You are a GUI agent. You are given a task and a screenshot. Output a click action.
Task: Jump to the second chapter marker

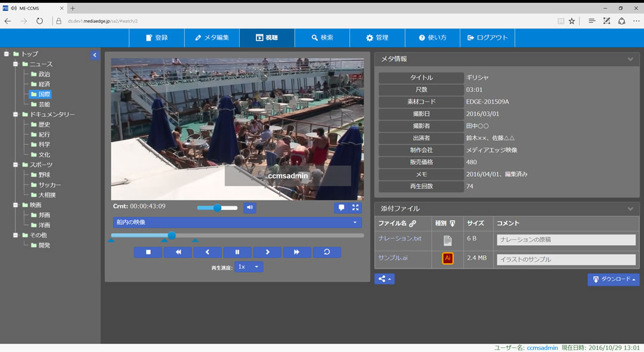165,240
